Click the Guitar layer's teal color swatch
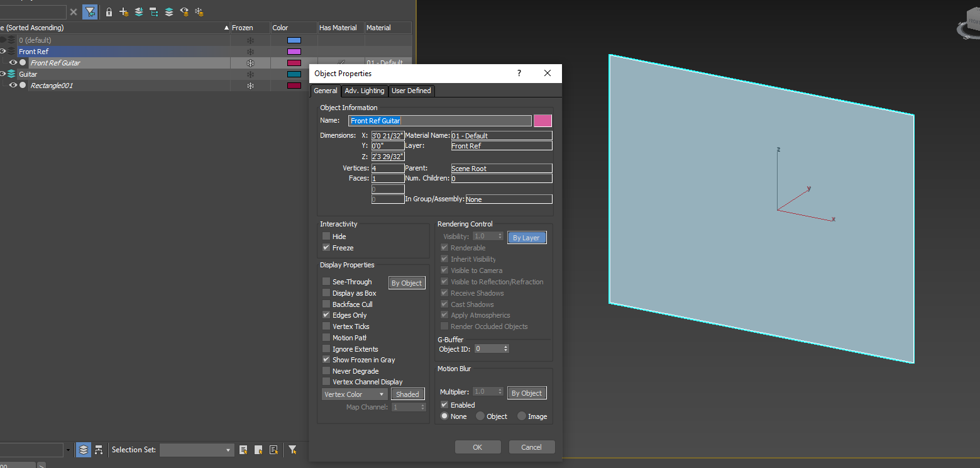 [x=294, y=74]
